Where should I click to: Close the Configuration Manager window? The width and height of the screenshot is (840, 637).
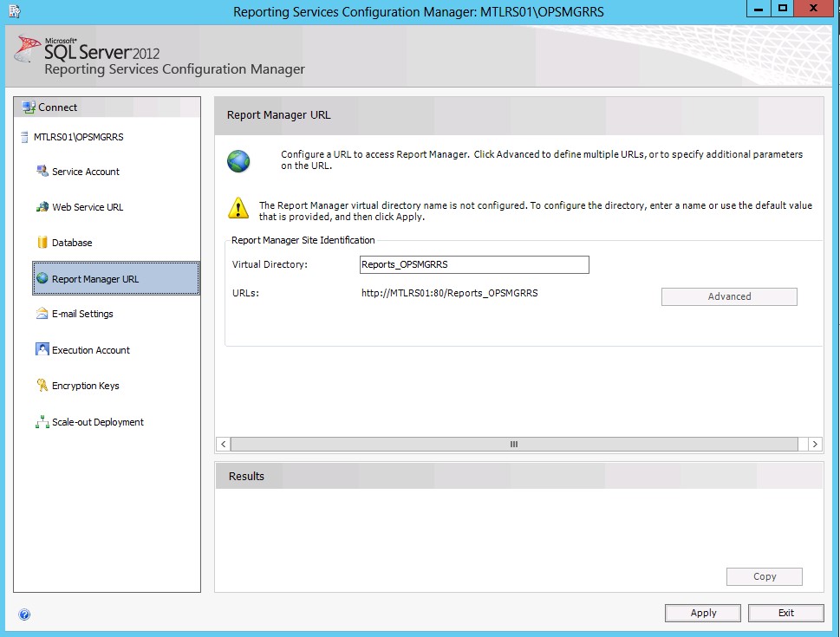tap(813, 9)
